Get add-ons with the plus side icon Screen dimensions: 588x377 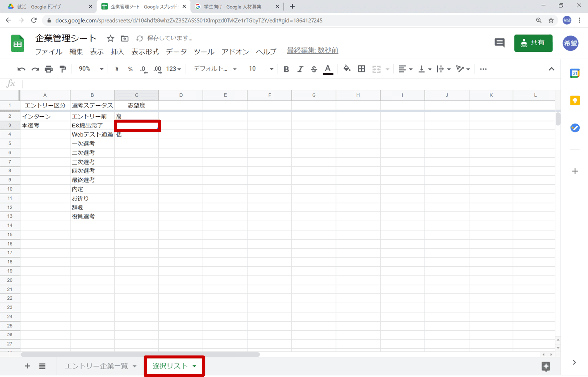575,171
